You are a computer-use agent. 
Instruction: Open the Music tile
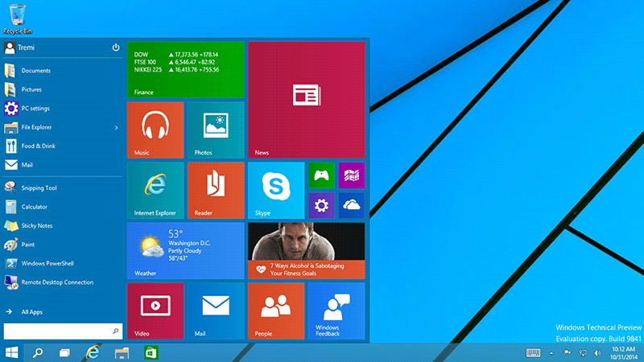point(155,130)
